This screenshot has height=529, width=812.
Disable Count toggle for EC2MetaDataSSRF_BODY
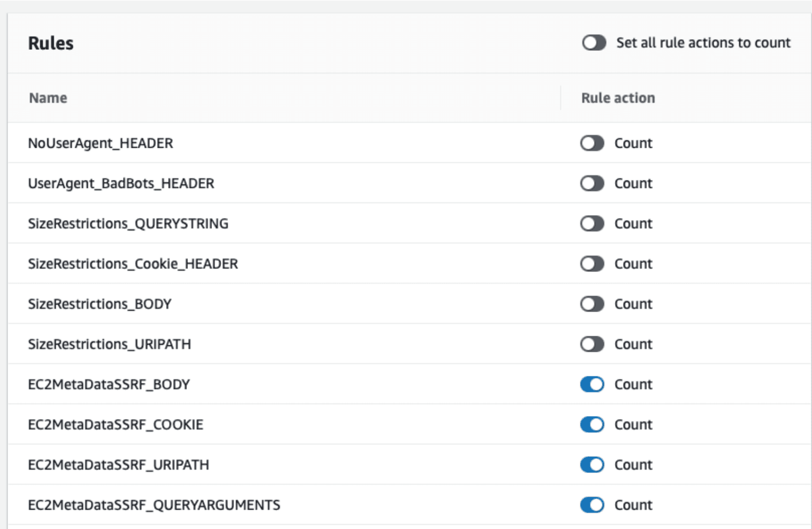coord(592,384)
